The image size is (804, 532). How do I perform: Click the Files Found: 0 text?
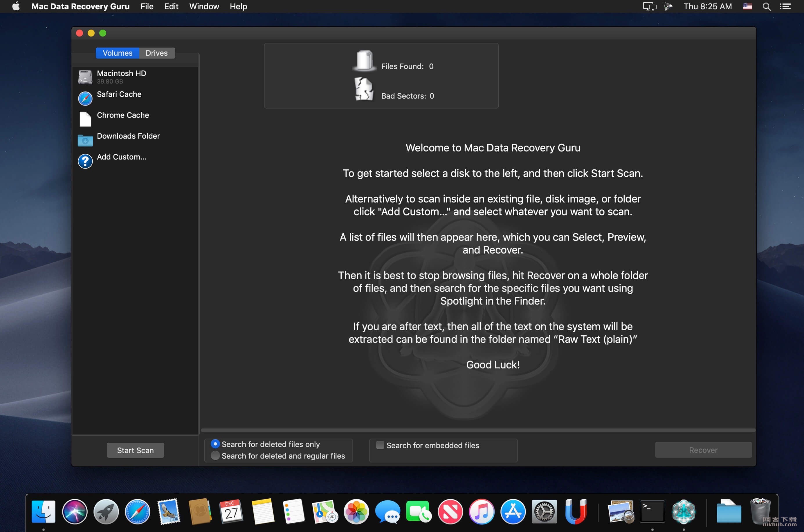click(408, 66)
